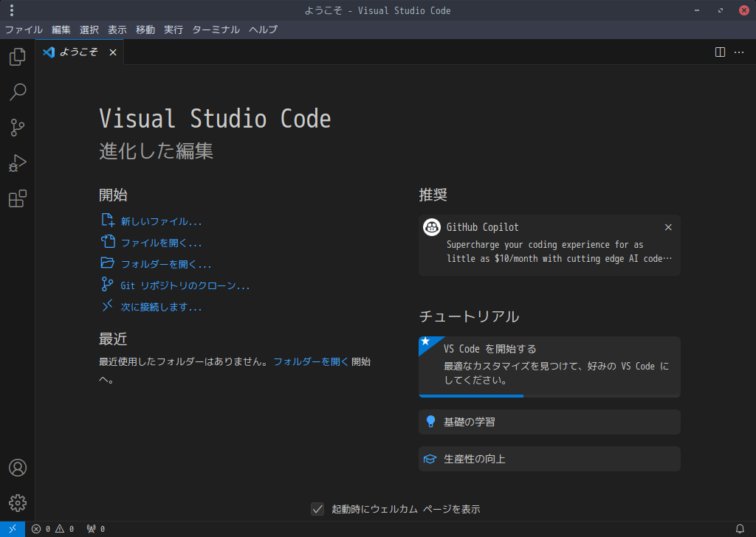
Task: Open the 実行 menu
Action: pos(173,30)
